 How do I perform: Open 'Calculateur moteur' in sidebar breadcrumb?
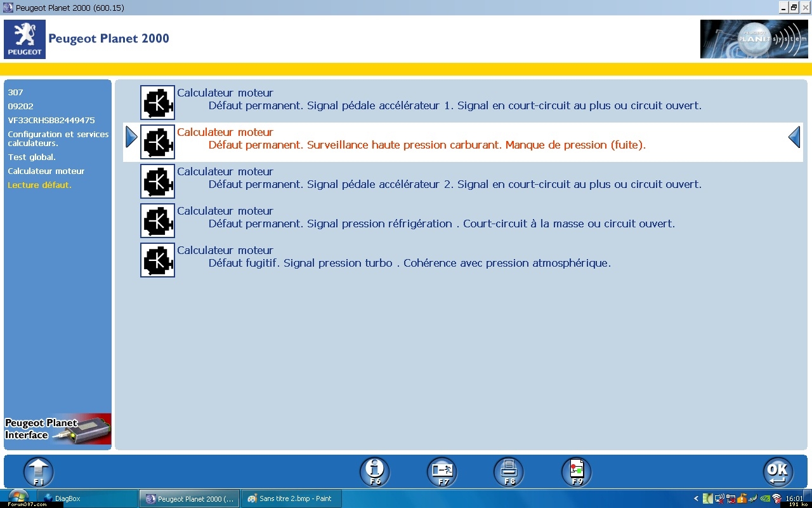coord(46,171)
